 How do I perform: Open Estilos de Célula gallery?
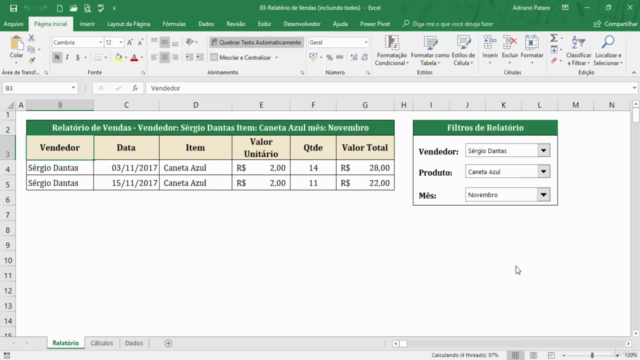click(463, 51)
